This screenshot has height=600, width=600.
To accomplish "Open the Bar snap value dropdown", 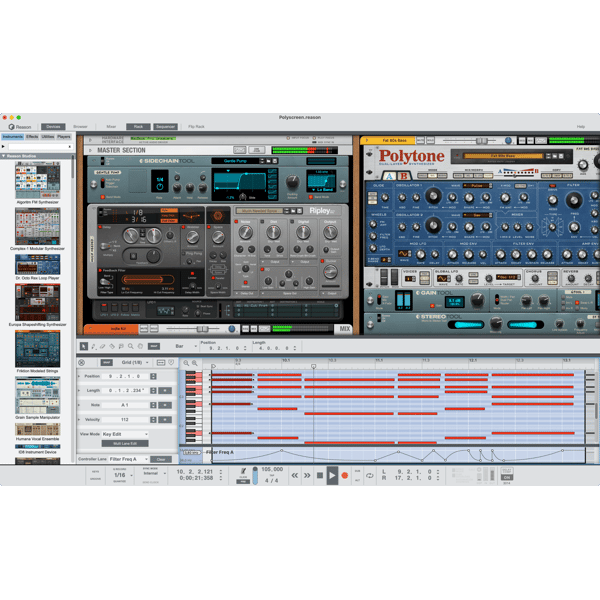I will tap(186, 346).
